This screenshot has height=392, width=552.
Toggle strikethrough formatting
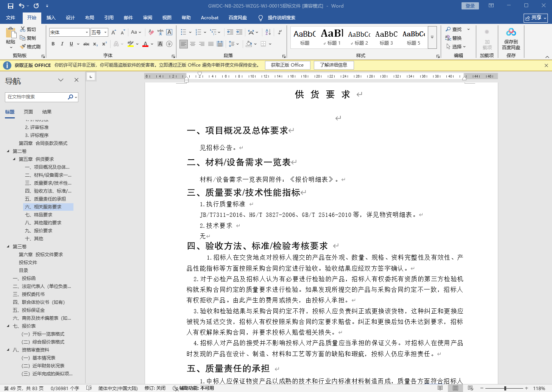click(x=86, y=44)
